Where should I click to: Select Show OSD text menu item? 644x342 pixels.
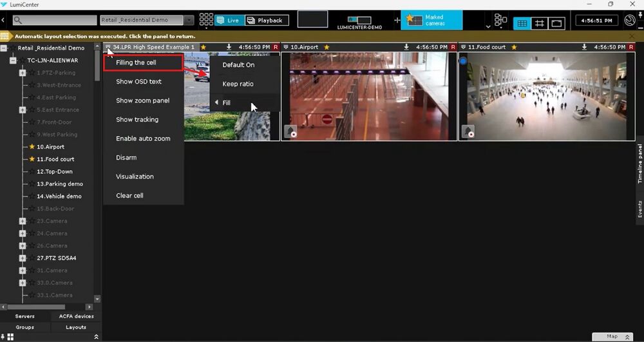pyautogui.click(x=138, y=82)
